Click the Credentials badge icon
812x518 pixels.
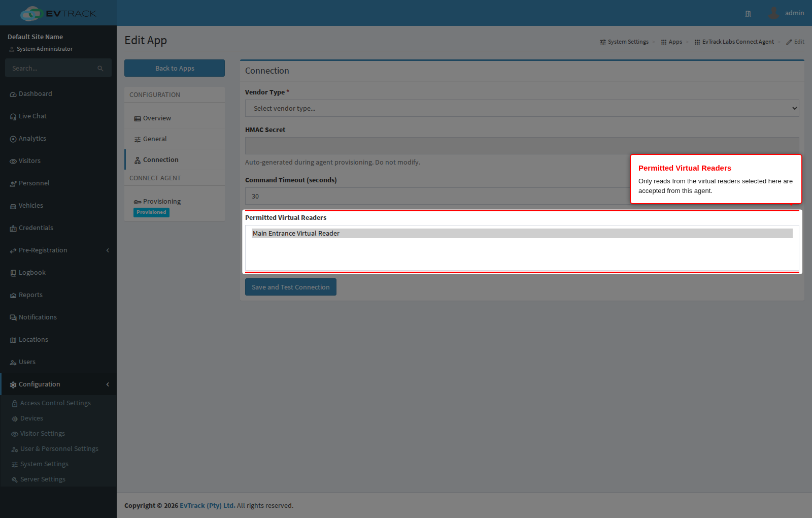coord(13,229)
